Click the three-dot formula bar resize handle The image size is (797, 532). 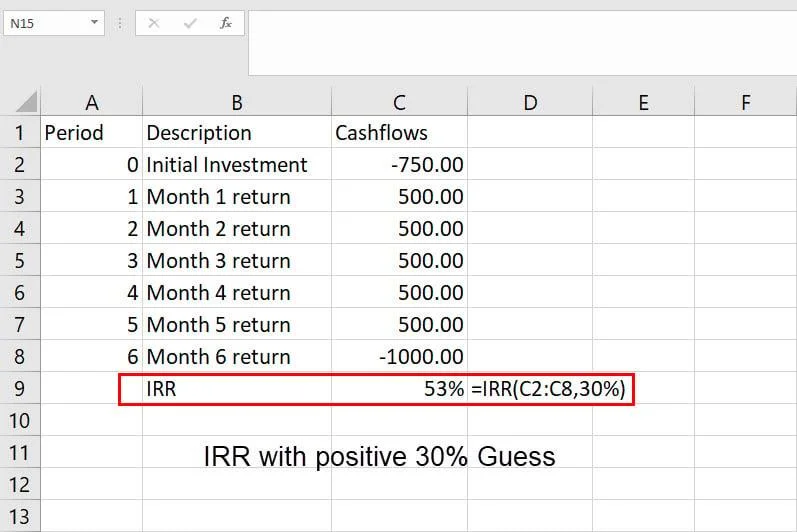coord(120,23)
